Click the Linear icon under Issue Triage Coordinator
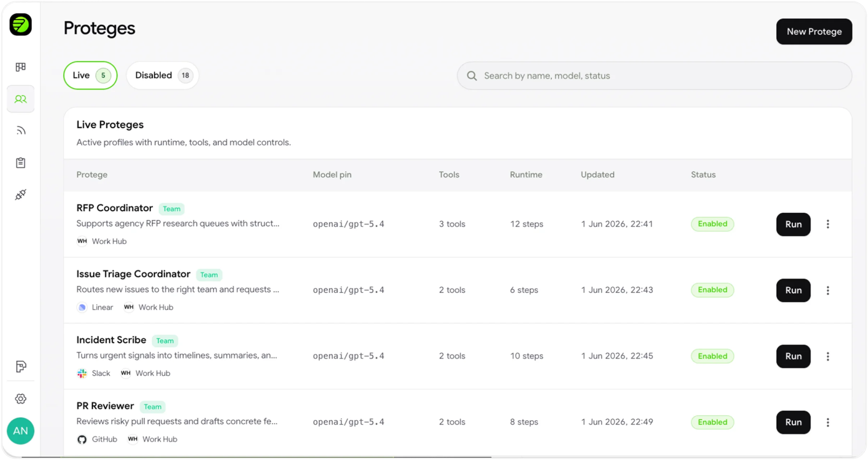 click(x=82, y=307)
